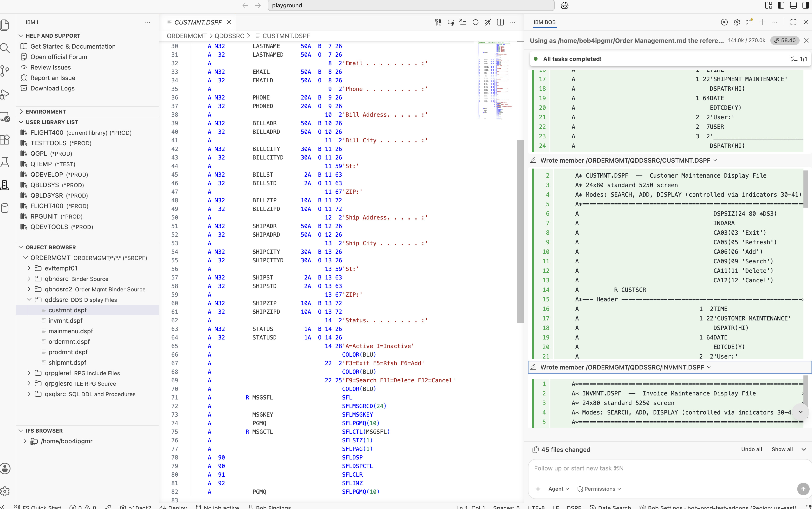Open Extensions view in activity bar

click(5, 139)
